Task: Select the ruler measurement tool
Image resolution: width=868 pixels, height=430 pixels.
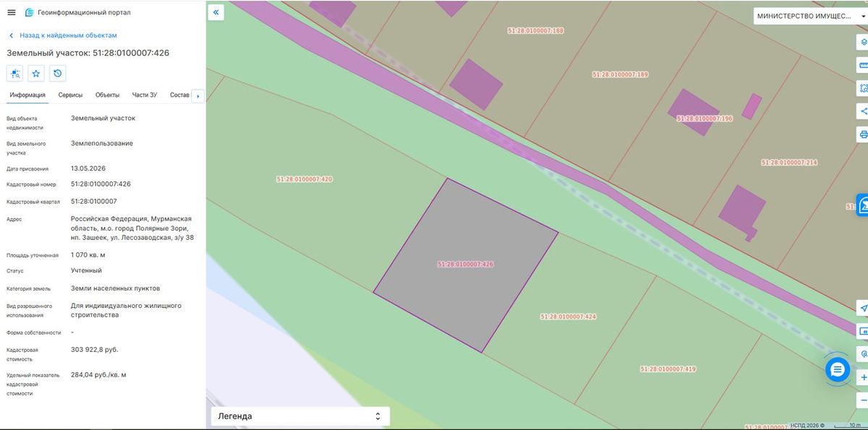Action: (x=863, y=65)
